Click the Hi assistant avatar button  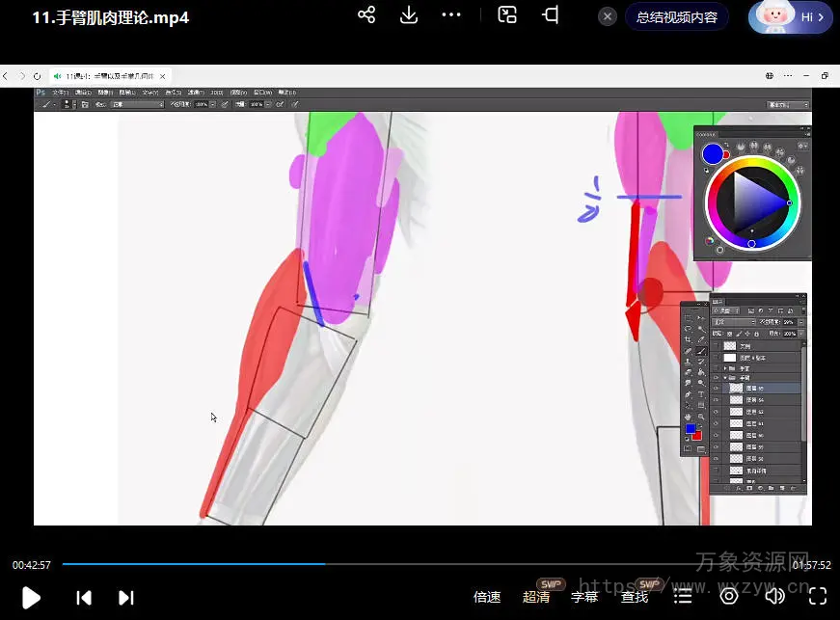click(x=791, y=17)
